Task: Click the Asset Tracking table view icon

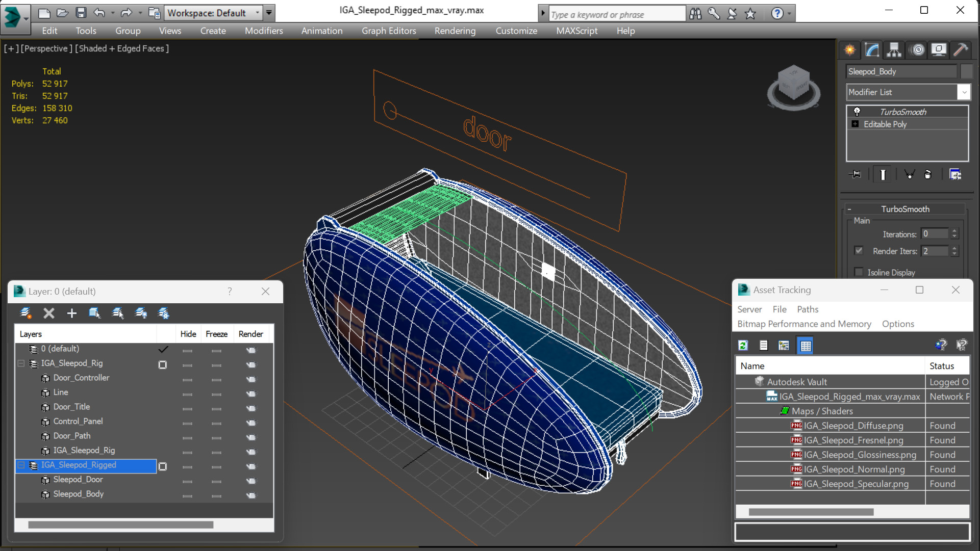Action: coord(805,345)
